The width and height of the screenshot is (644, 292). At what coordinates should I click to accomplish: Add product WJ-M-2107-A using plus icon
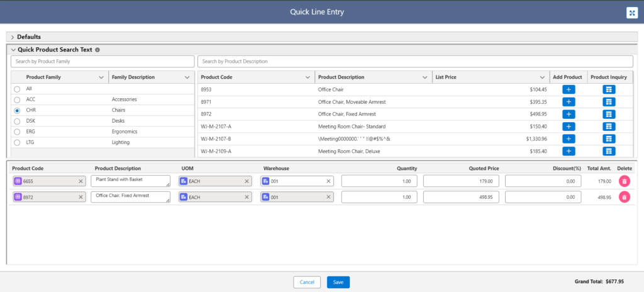pos(568,126)
